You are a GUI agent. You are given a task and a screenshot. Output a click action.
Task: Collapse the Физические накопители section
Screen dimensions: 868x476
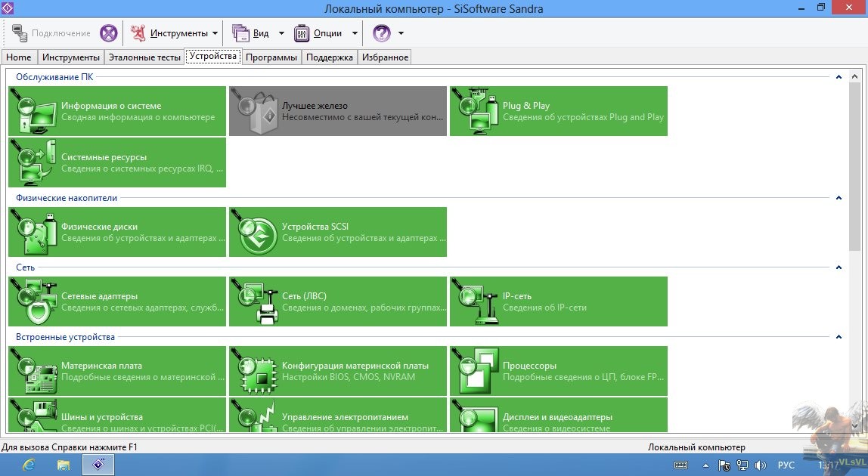[839, 198]
